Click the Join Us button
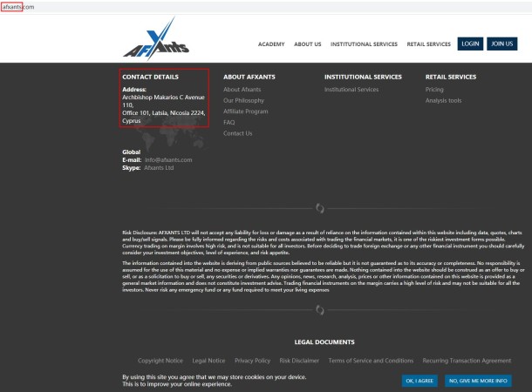The height and width of the screenshot is (392, 532). click(x=501, y=44)
